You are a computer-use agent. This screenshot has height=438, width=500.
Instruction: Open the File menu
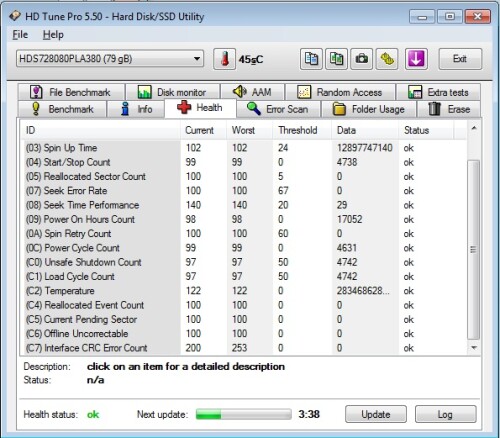click(20, 35)
